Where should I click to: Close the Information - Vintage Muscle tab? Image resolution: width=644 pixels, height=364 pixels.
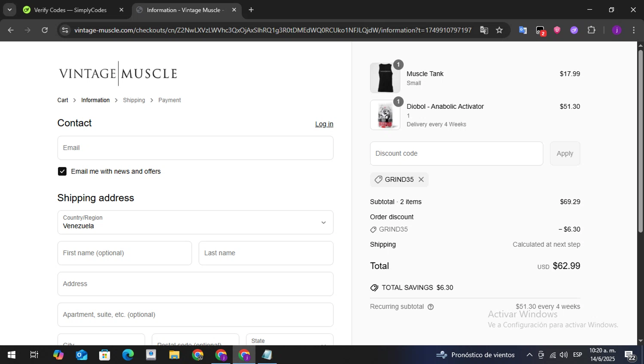234,10
